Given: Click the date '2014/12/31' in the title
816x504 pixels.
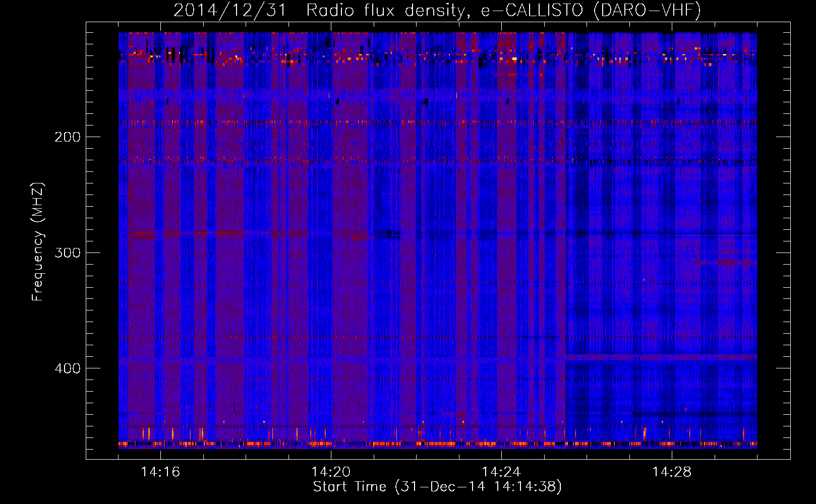Looking at the screenshot, I should pyautogui.click(x=230, y=10).
